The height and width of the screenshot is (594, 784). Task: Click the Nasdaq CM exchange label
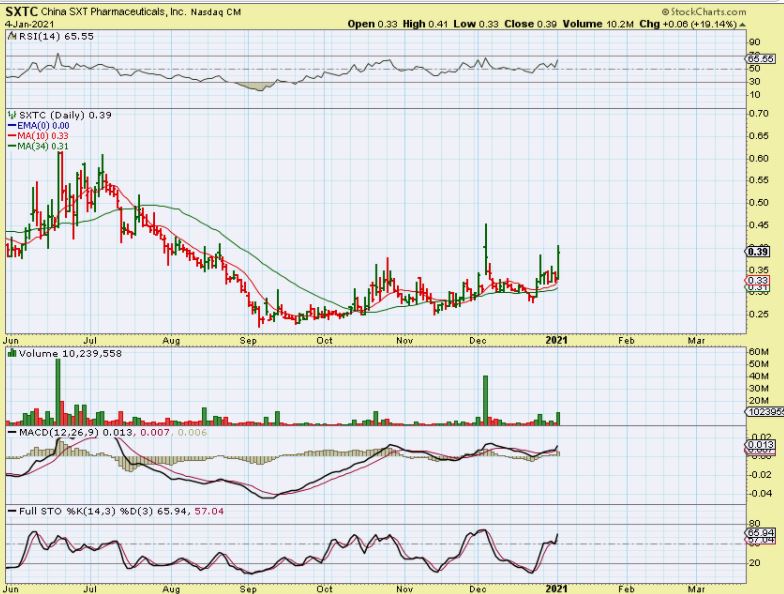coord(216,12)
